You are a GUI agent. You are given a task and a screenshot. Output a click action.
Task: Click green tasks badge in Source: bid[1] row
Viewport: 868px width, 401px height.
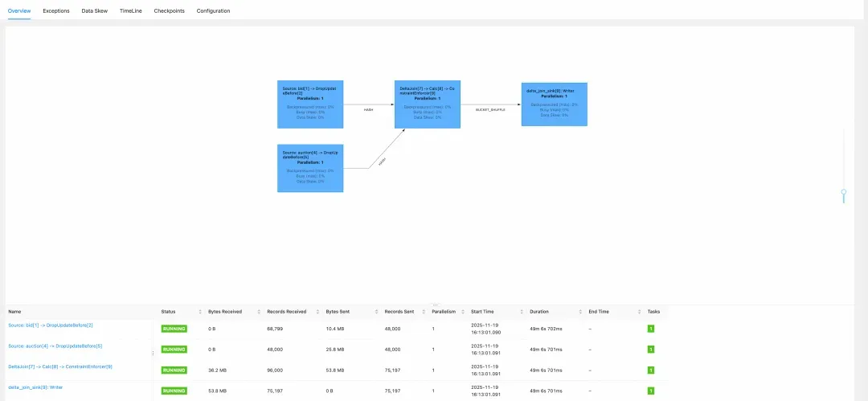(x=651, y=329)
